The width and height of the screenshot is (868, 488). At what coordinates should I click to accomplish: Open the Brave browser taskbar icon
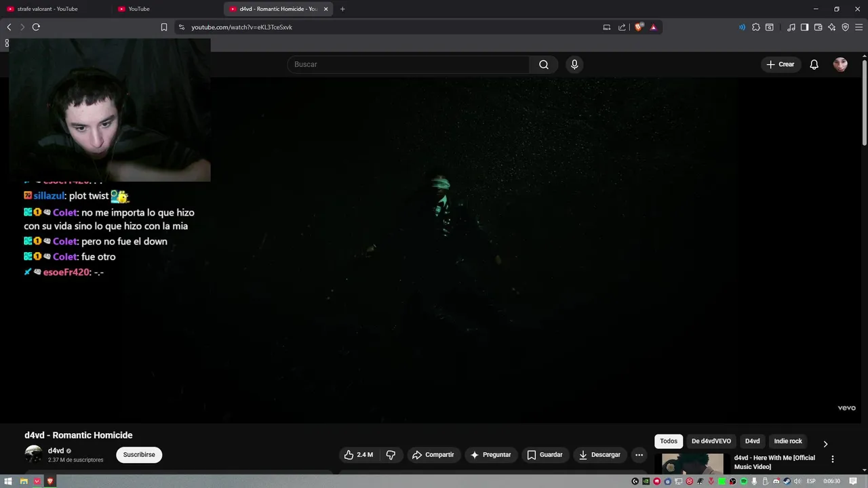point(50,481)
